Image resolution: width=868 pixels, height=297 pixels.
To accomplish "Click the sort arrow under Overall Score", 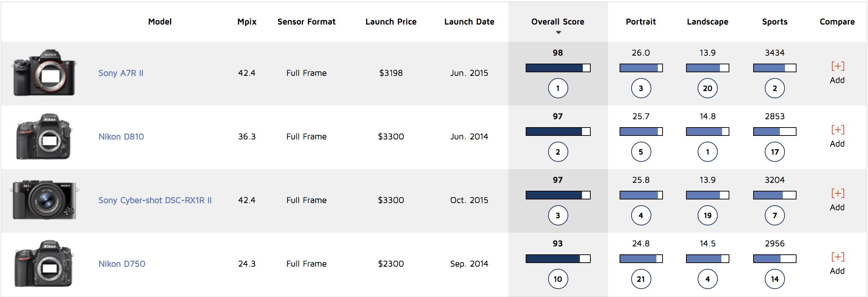I will click(x=558, y=33).
